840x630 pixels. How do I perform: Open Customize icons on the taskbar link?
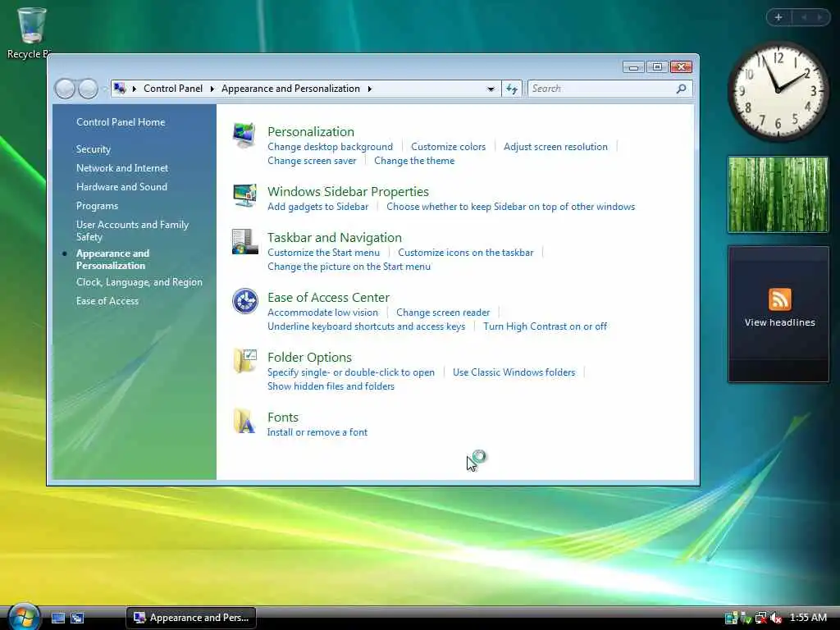tap(466, 253)
